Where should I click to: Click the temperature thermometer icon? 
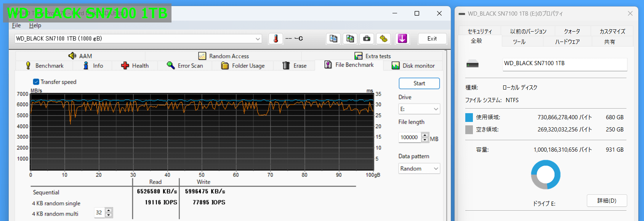[x=276, y=38]
